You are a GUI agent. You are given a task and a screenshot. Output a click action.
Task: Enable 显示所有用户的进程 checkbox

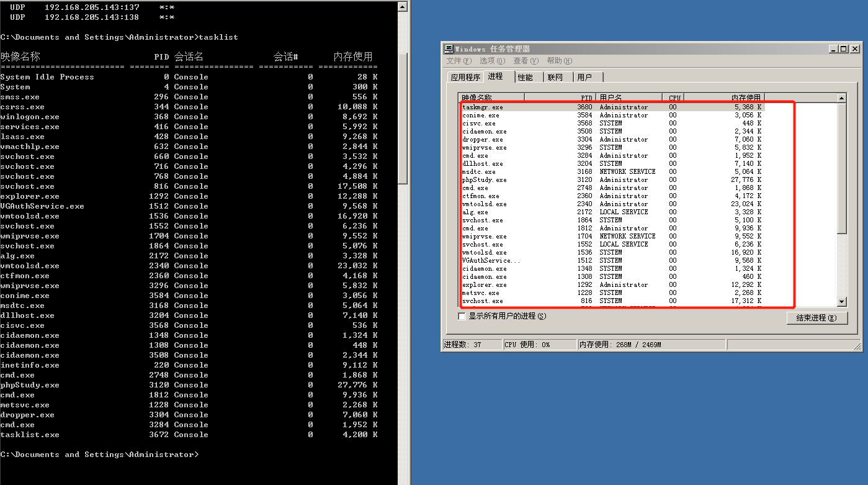pos(462,316)
